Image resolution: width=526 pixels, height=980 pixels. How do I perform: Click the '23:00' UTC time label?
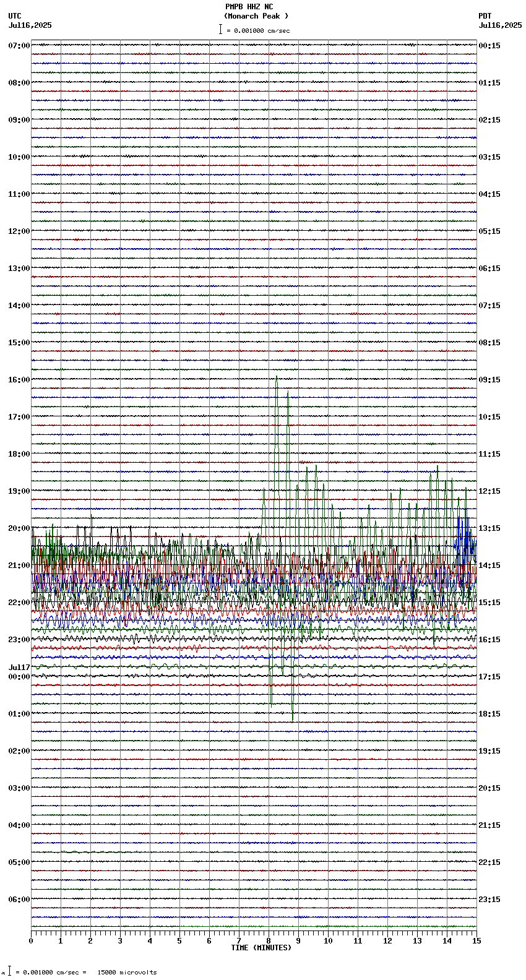click(x=19, y=640)
